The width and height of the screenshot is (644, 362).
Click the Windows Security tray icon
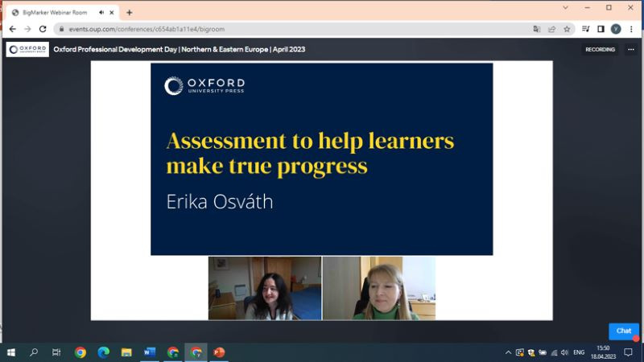pyautogui.click(x=531, y=352)
